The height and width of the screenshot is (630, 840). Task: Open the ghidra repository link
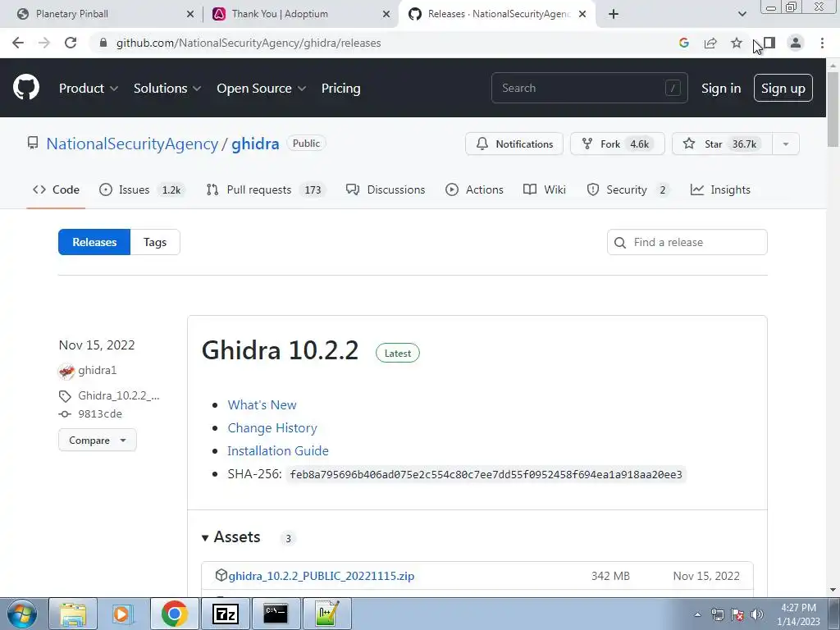[x=255, y=144]
